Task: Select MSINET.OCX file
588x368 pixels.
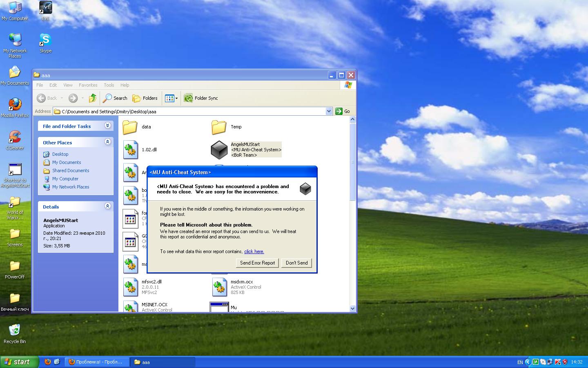Action: coord(147,307)
